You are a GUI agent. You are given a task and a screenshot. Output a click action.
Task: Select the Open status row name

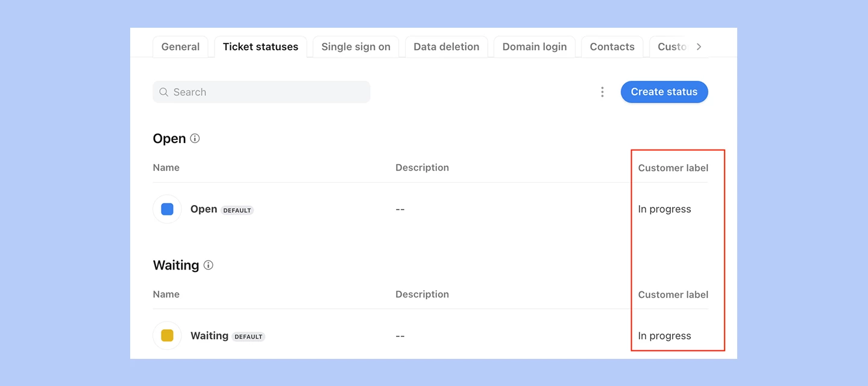pyautogui.click(x=204, y=209)
